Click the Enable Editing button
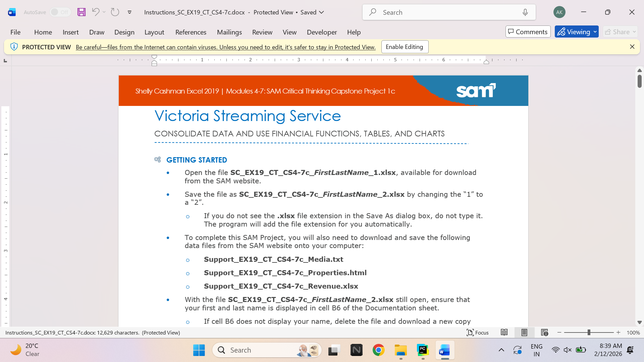644x362 pixels. 405,47
